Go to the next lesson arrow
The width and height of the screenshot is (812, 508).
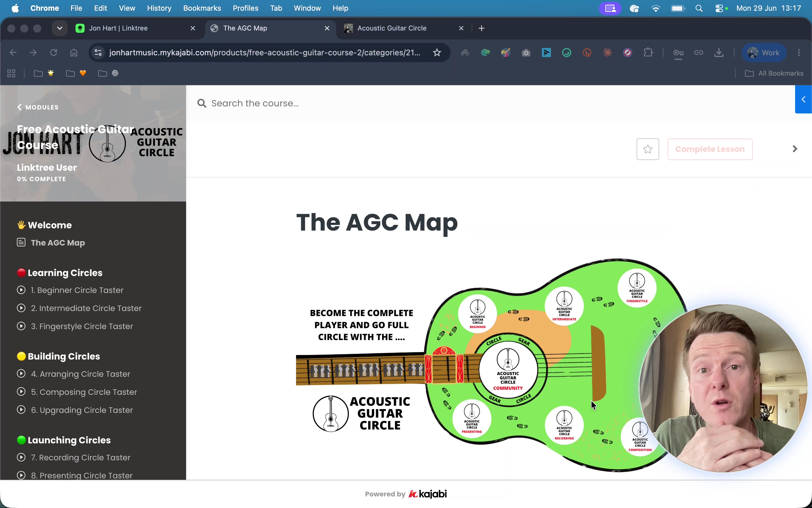[x=795, y=149]
